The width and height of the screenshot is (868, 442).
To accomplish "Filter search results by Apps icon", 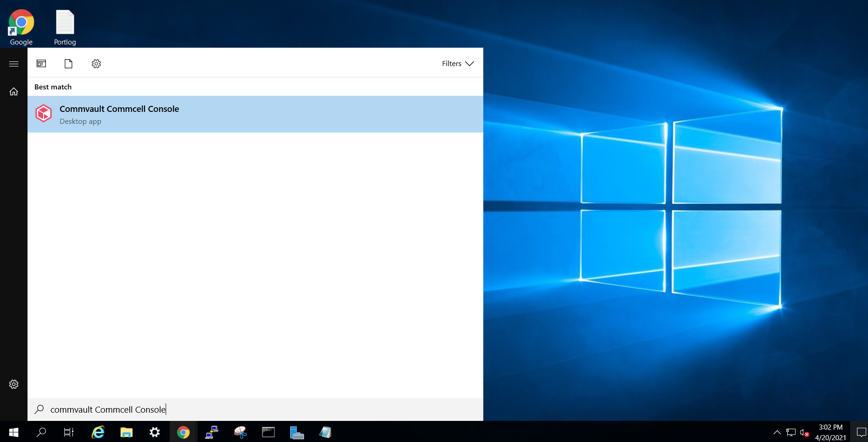I will tap(41, 63).
